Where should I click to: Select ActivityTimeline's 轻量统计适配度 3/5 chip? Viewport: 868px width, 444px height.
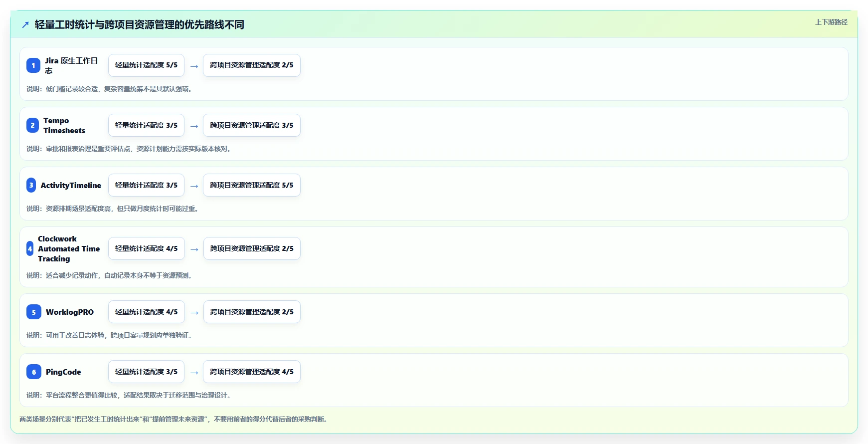coord(146,185)
